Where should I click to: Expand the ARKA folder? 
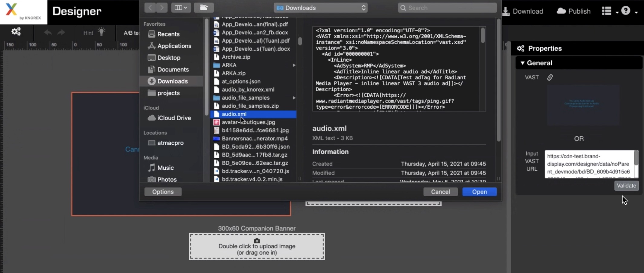pos(294,65)
